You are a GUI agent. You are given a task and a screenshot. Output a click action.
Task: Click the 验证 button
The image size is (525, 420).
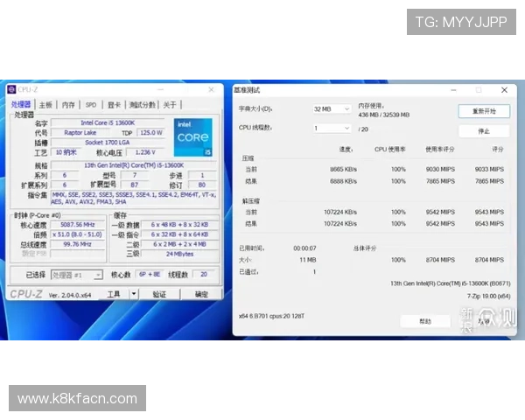point(159,294)
